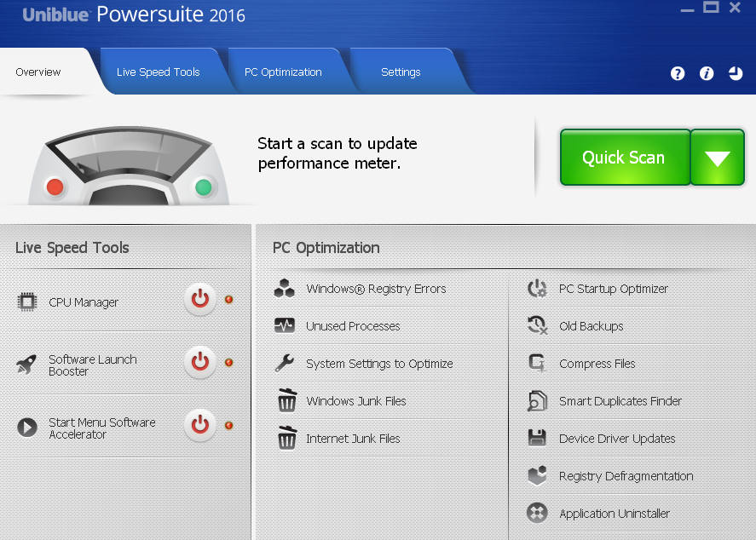
Task: Click the clock scheduler icon
Action: click(x=736, y=73)
